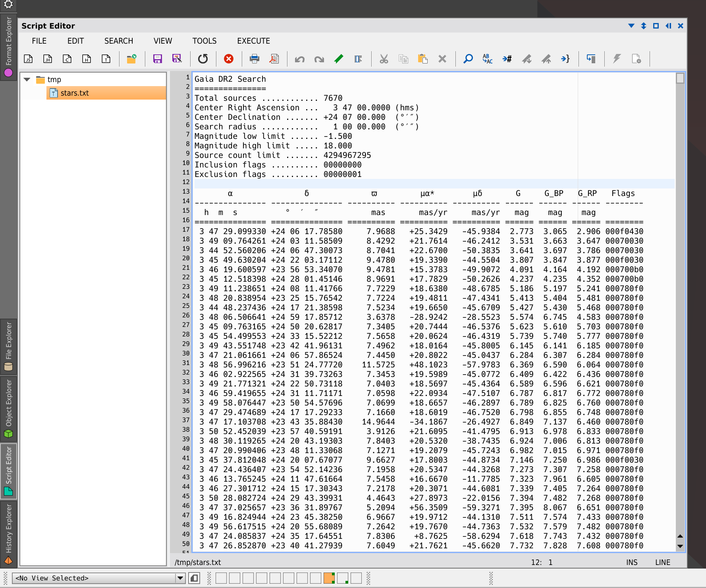Image resolution: width=706 pixels, height=588 pixels.
Task: Click line number 17 in the gutter
Action: click(186, 229)
